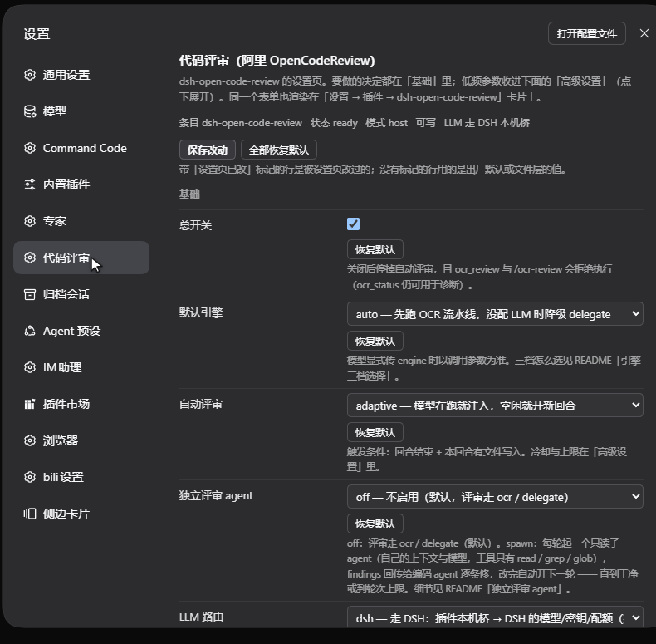This screenshot has height=644, width=656.
Task: Open the Command Code settings page
Action: (81, 148)
